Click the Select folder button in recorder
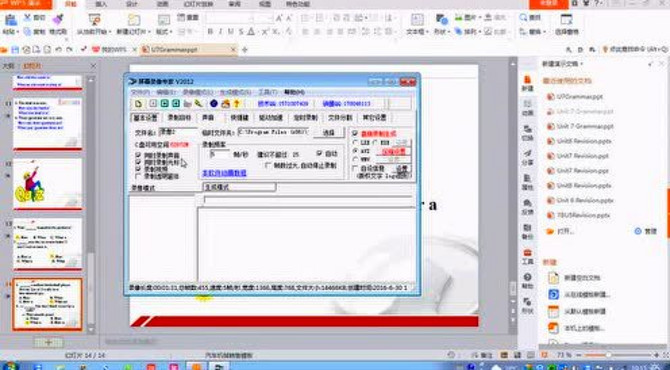 (x=328, y=133)
